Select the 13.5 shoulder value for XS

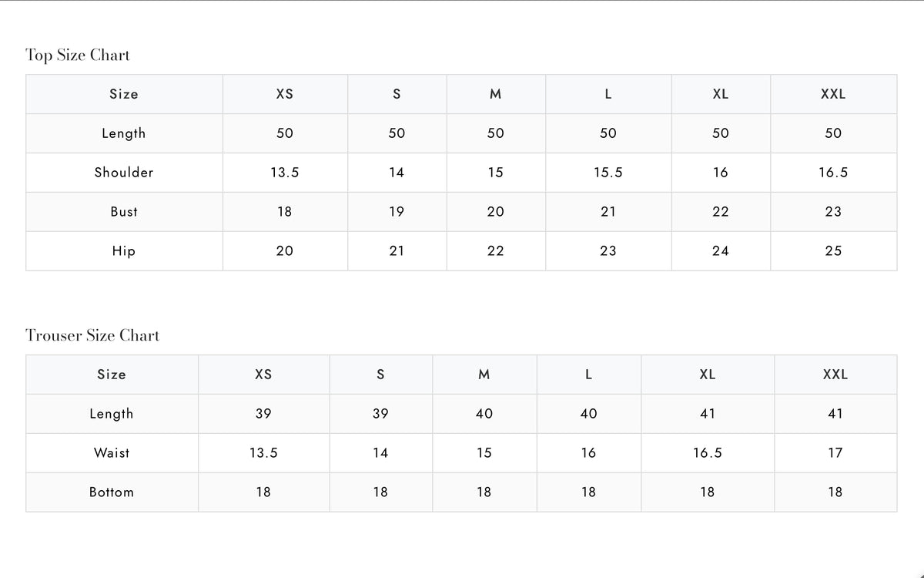tap(285, 173)
